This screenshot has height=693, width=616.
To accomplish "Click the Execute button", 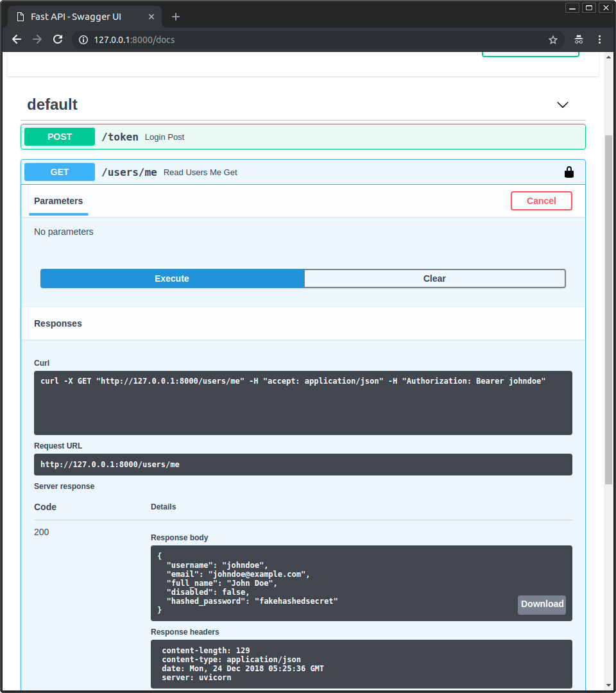I will (x=171, y=278).
